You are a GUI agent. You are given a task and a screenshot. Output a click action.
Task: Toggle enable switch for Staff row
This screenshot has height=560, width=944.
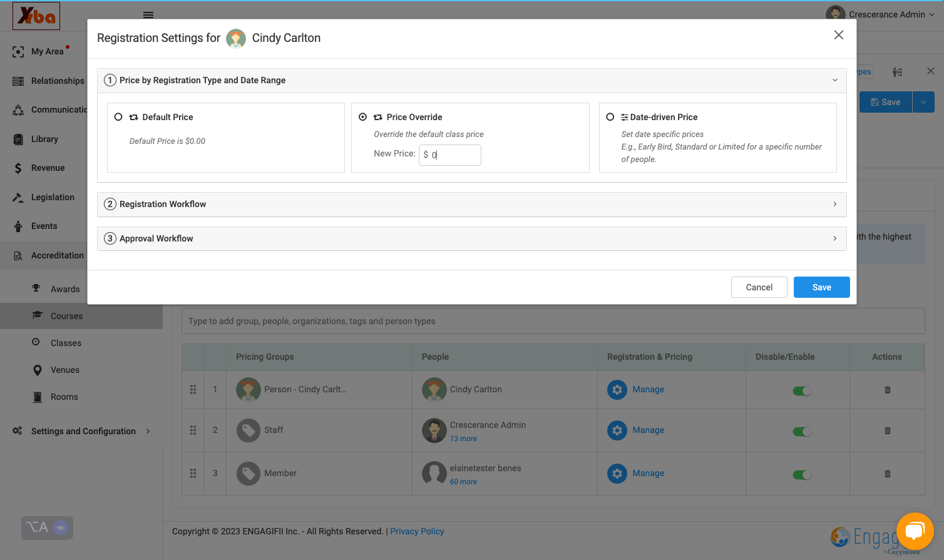coord(802,432)
